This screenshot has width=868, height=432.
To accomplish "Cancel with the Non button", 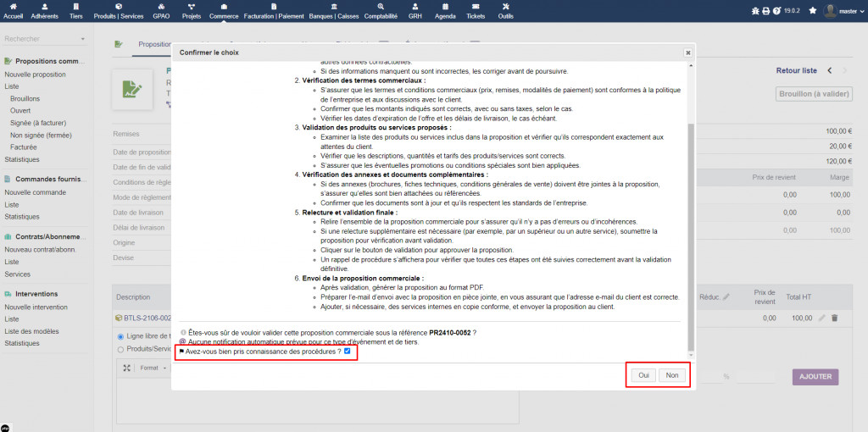I will (x=672, y=375).
